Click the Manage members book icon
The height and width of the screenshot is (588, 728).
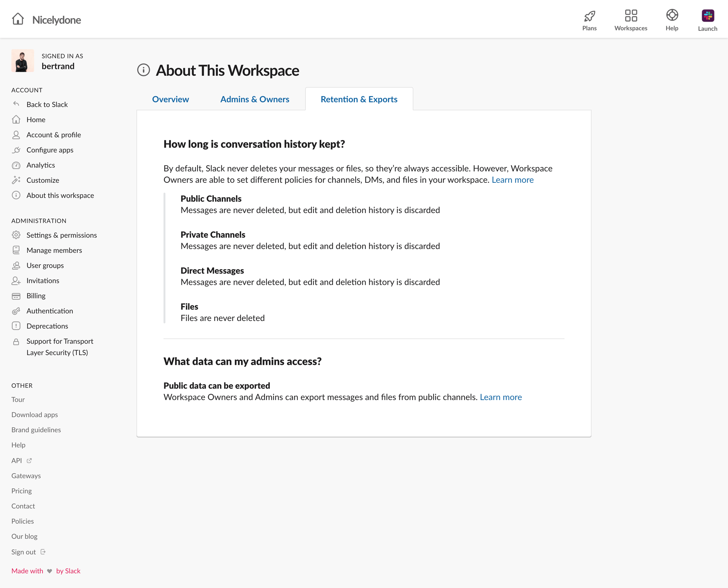16,250
